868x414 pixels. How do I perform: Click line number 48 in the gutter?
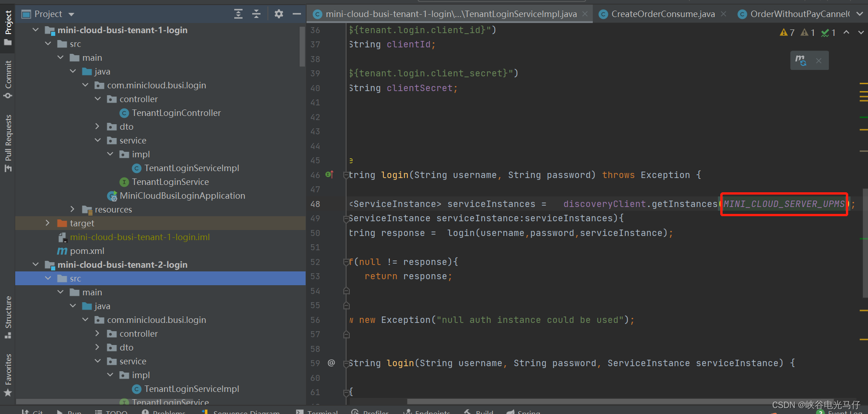tap(315, 204)
